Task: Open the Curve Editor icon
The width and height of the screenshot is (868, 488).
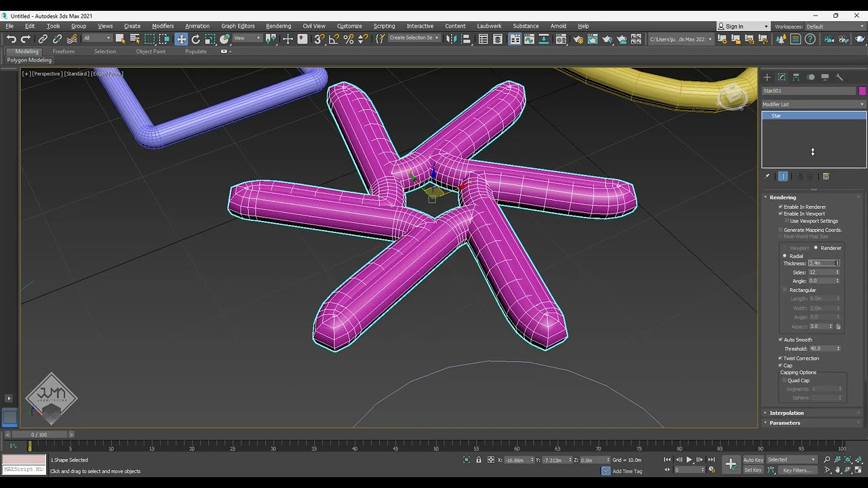Action: [530, 39]
